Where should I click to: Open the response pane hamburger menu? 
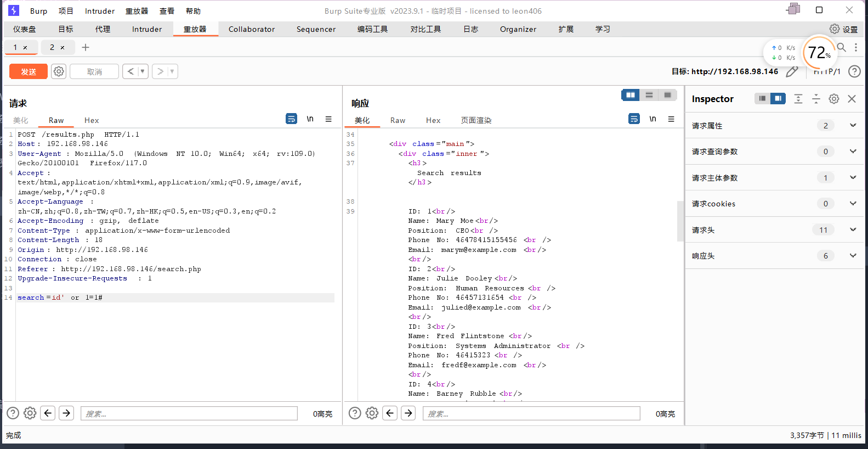tap(671, 119)
